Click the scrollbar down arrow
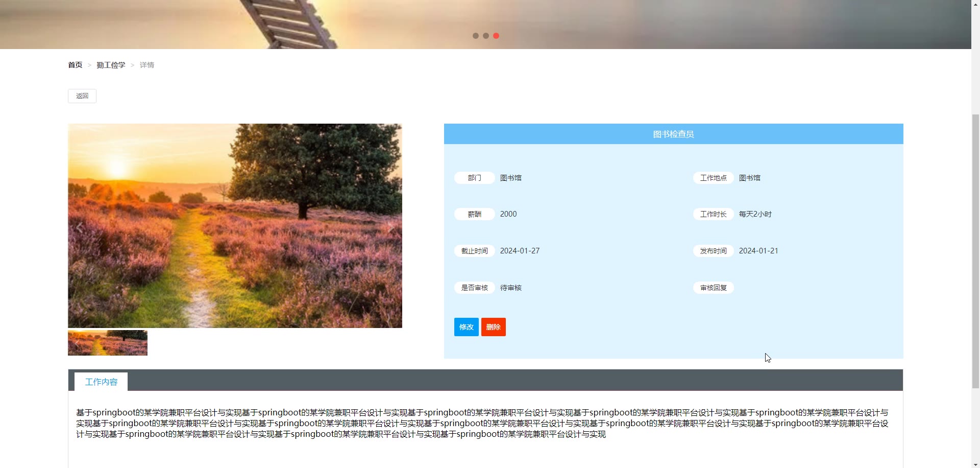 [x=975, y=464]
